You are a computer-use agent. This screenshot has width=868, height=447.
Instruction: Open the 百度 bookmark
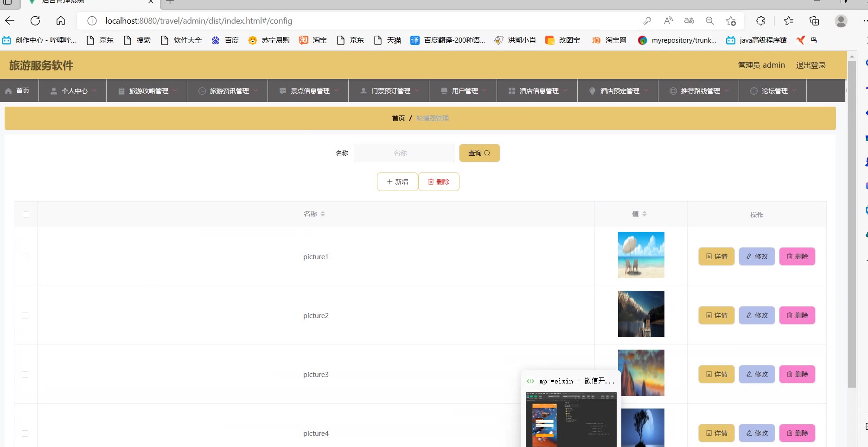click(x=225, y=40)
